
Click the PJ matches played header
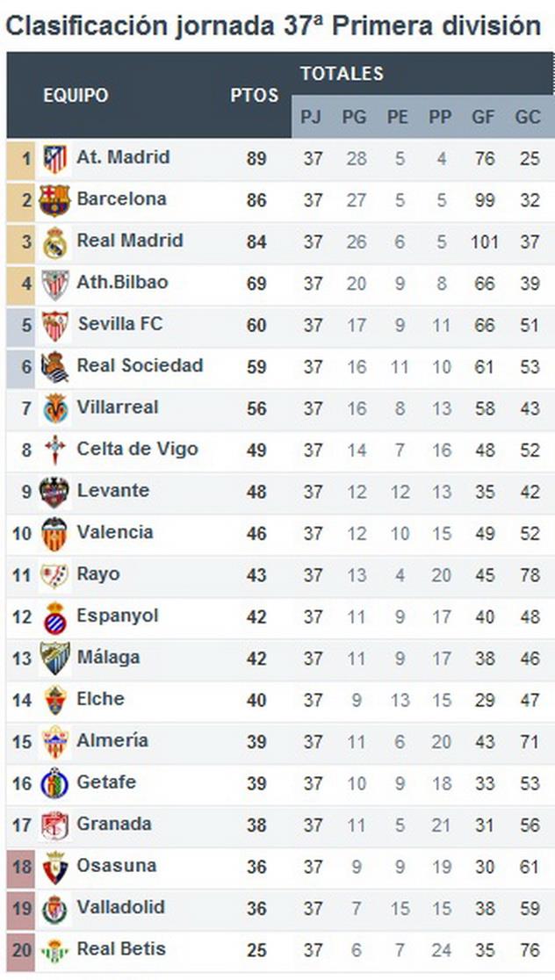(x=312, y=117)
